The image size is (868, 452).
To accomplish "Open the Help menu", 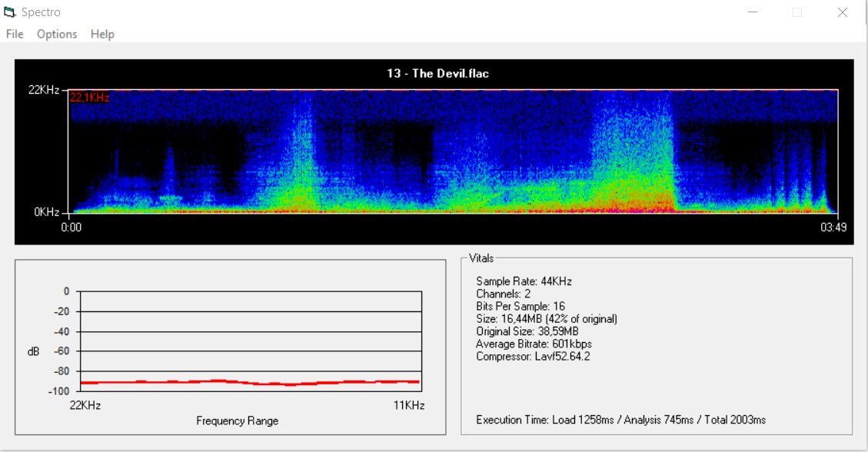I will 102,35.
